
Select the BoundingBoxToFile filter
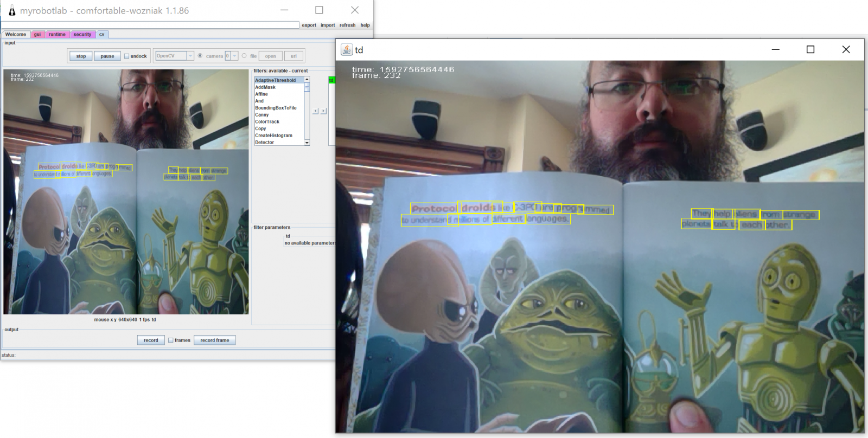(x=279, y=108)
